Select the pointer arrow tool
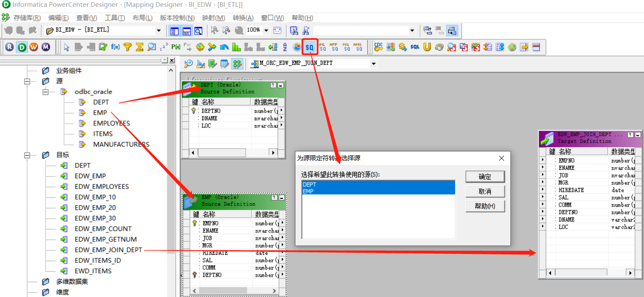The width and height of the screenshot is (644, 297). tap(67, 47)
